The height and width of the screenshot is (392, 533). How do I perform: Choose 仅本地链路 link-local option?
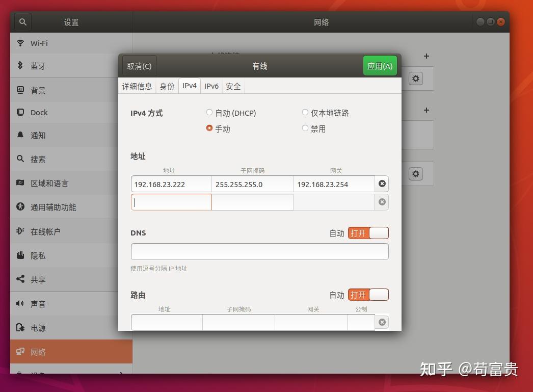click(325, 113)
